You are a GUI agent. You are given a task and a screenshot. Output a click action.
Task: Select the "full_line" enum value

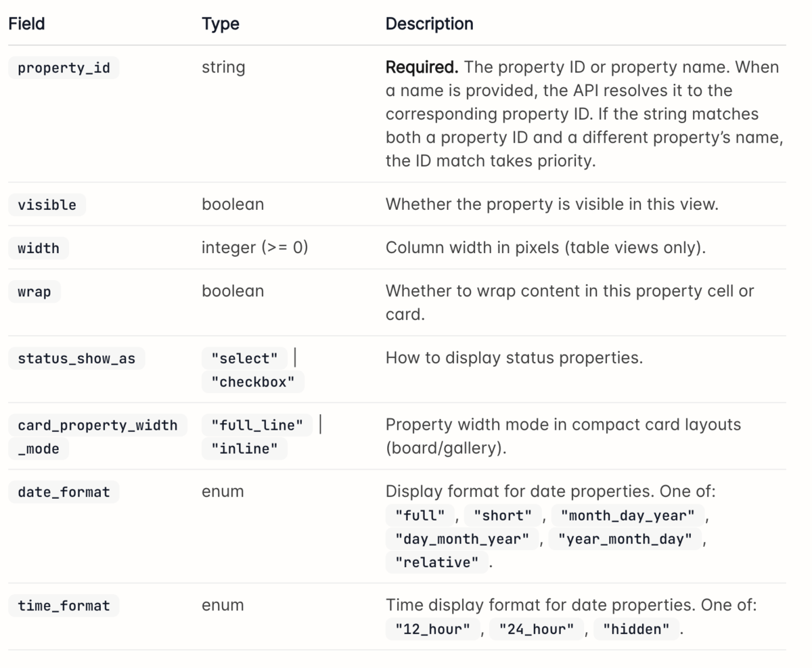point(257,425)
